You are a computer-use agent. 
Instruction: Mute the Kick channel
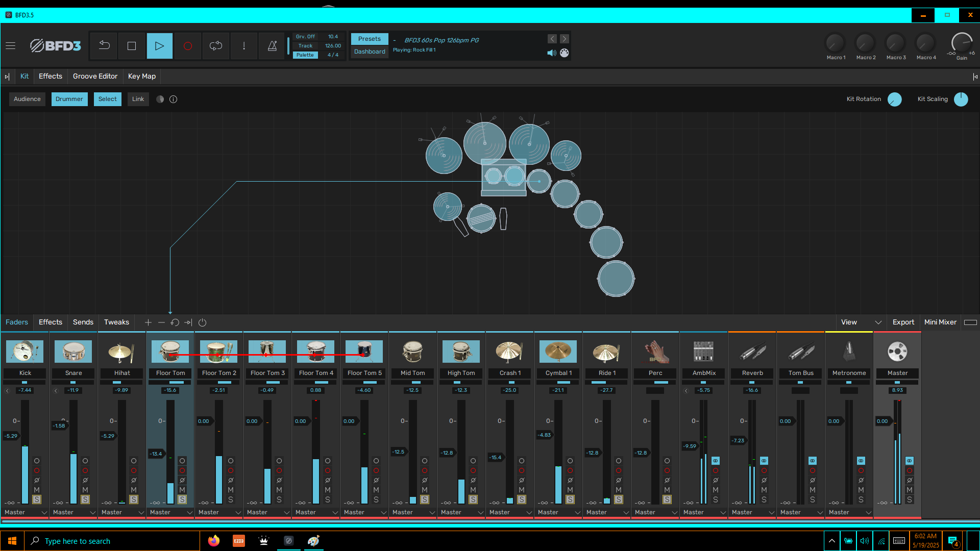point(37,490)
